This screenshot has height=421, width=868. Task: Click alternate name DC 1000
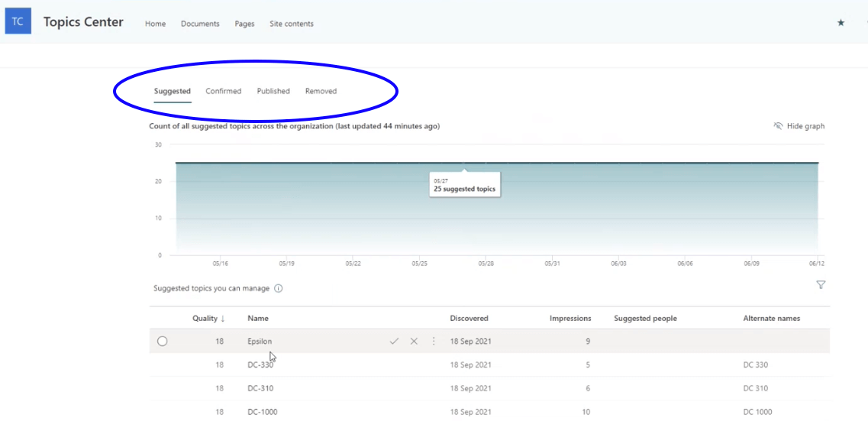click(758, 412)
